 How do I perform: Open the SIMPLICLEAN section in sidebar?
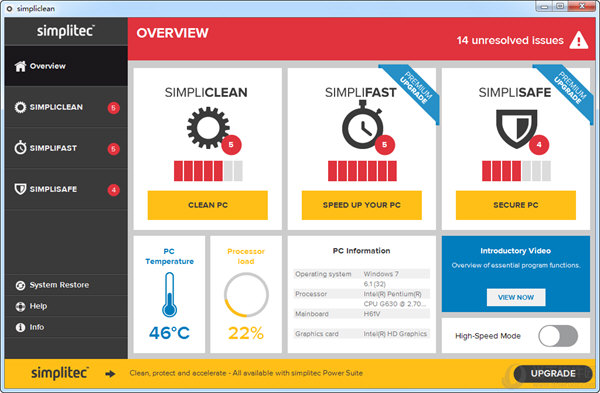66,107
